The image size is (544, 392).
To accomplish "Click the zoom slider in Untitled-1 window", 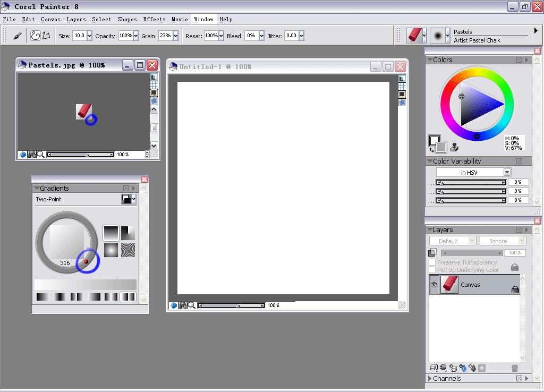I will (x=231, y=305).
